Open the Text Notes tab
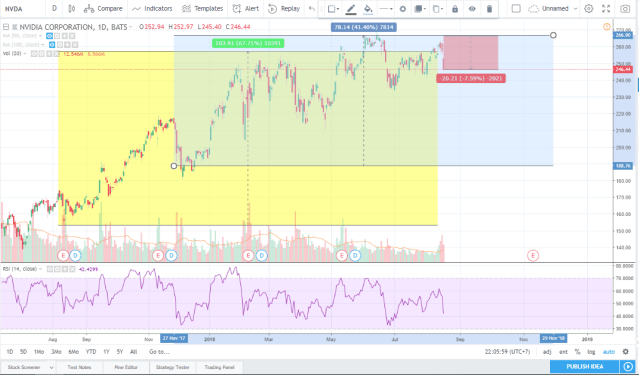The width and height of the screenshot is (639, 375). pos(79,367)
